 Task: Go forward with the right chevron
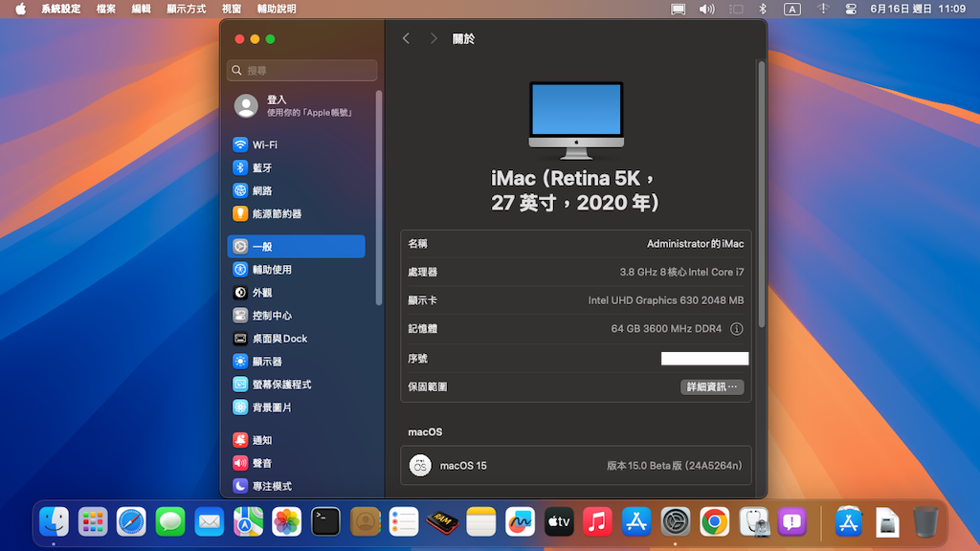click(434, 38)
